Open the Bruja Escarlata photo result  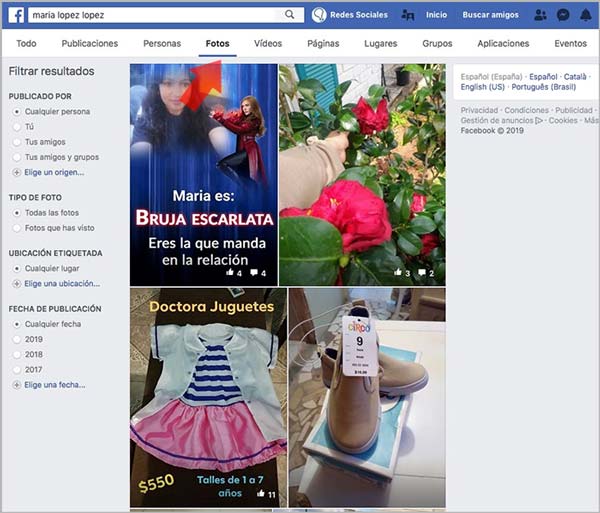pyautogui.click(x=204, y=175)
